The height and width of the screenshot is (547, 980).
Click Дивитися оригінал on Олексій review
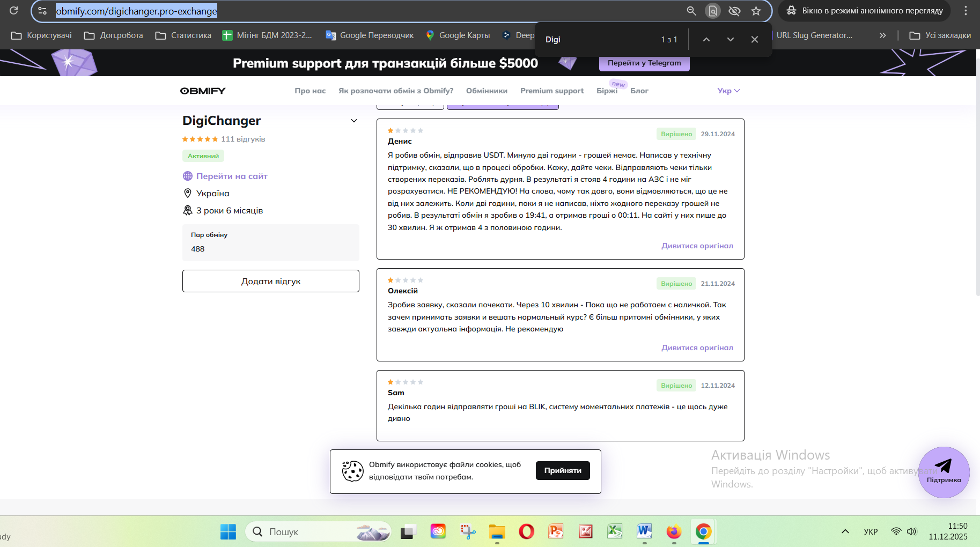pos(697,348)
